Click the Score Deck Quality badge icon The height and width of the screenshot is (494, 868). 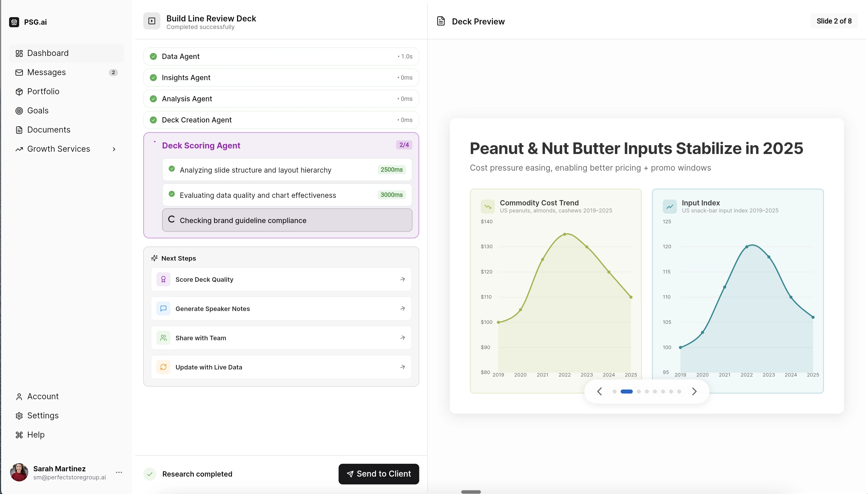pos(163,279)
